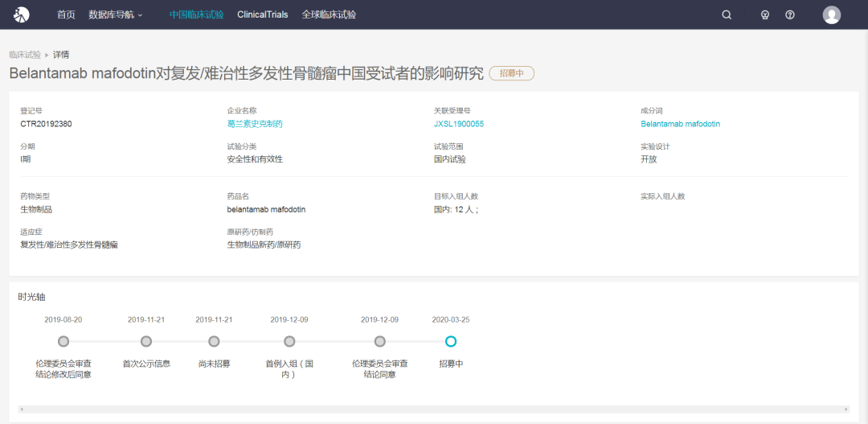Click the timeline scrollbar right arrow
Viewport: 868px width, 424px height.
(846, 409)
